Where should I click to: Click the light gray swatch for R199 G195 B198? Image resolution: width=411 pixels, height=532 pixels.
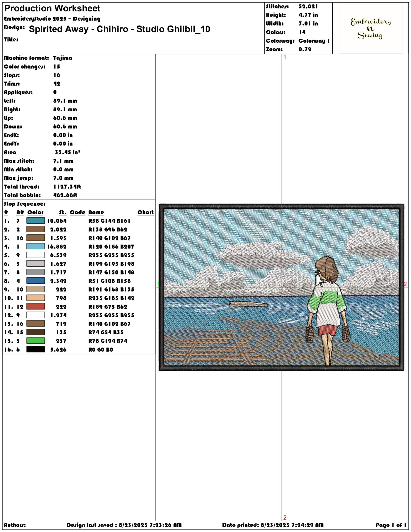(x=36, y=264)
